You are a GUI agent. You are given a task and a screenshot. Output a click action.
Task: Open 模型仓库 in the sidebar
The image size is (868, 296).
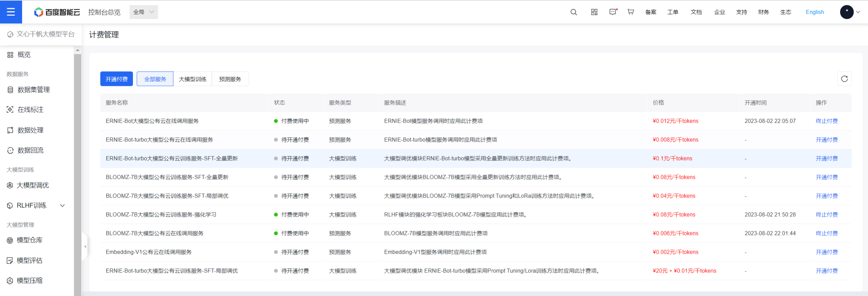(25, 240)
